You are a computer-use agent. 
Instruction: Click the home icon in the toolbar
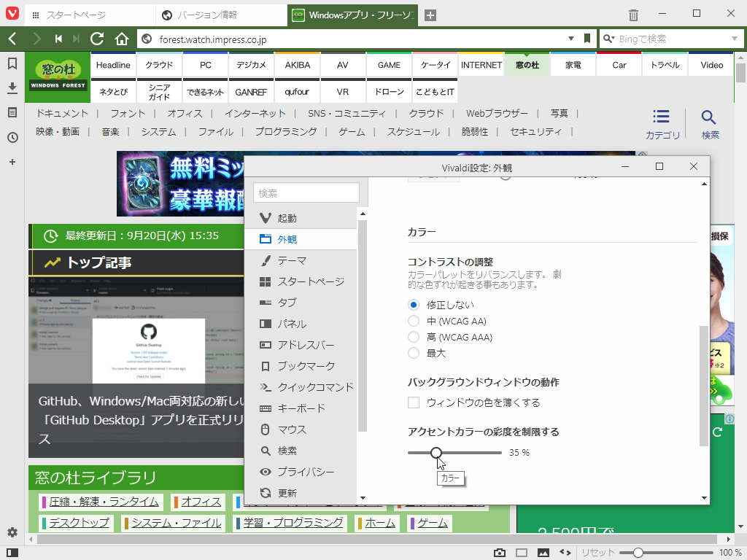(x=121, y=39)
